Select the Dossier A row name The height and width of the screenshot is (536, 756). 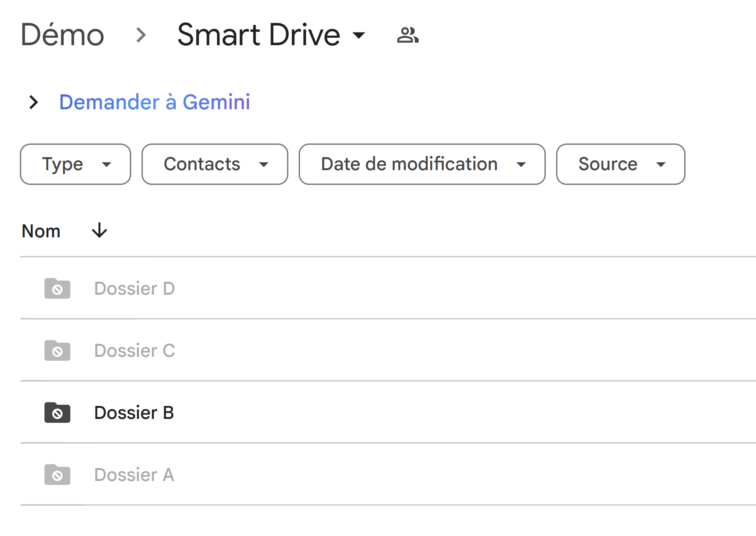[x=134, y=475]
